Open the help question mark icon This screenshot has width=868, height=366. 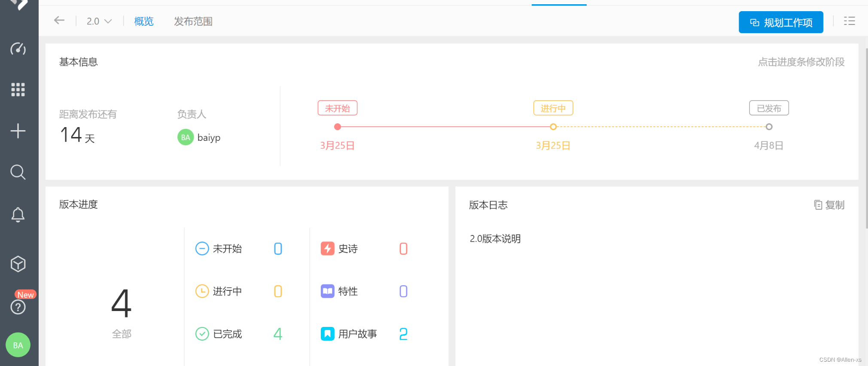(x=18, y=307)
